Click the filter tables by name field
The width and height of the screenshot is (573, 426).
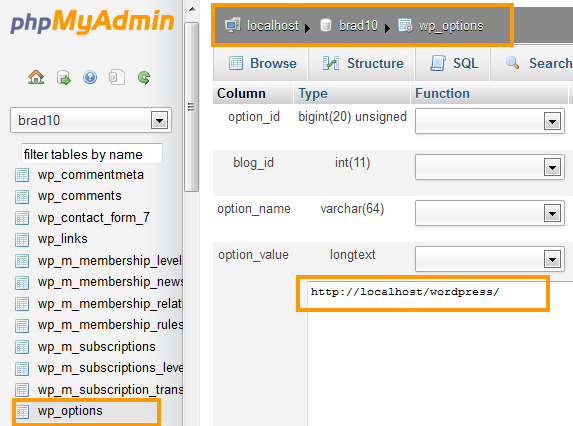pyautogui.click(x=92, y=154)
